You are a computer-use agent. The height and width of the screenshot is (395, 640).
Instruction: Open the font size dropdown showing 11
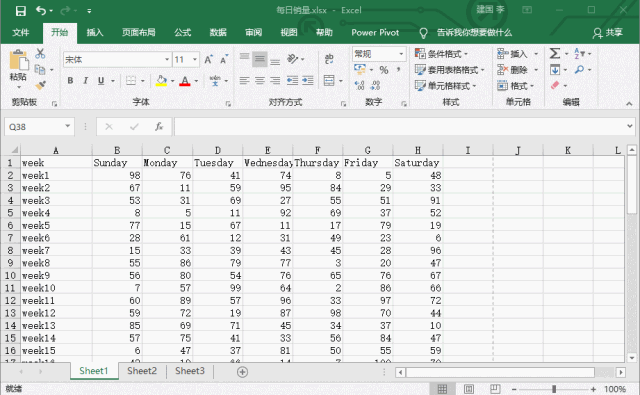195,60
